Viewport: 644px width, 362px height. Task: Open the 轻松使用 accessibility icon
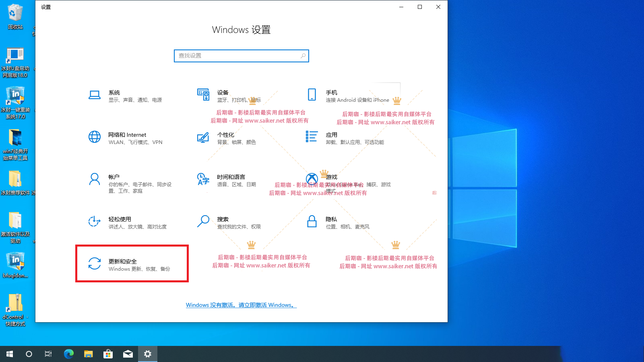tap(95, 221)
